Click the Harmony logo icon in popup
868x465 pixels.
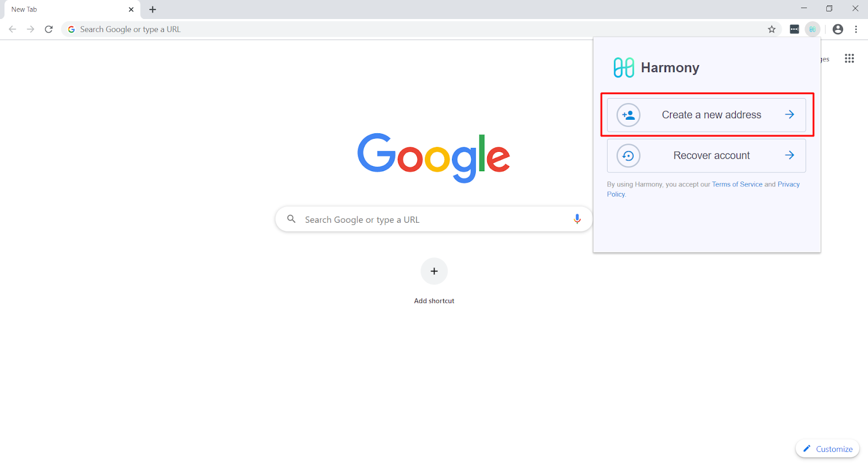point(623,68)
